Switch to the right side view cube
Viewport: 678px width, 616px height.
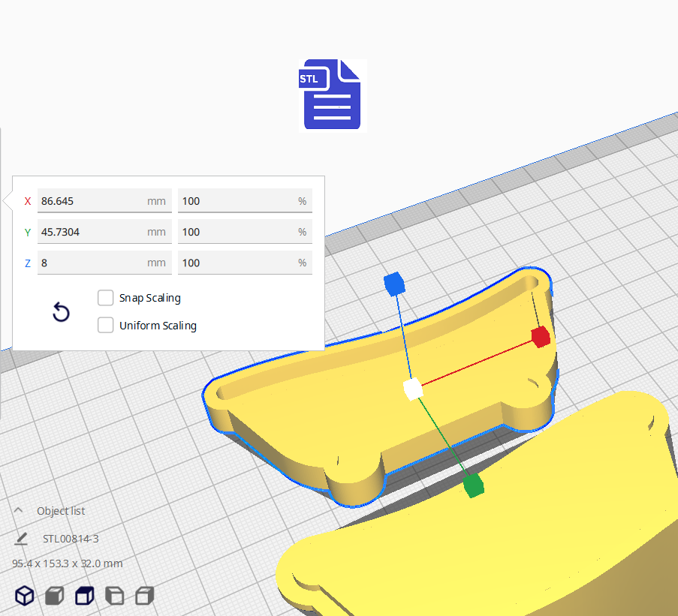coord(144,596)
